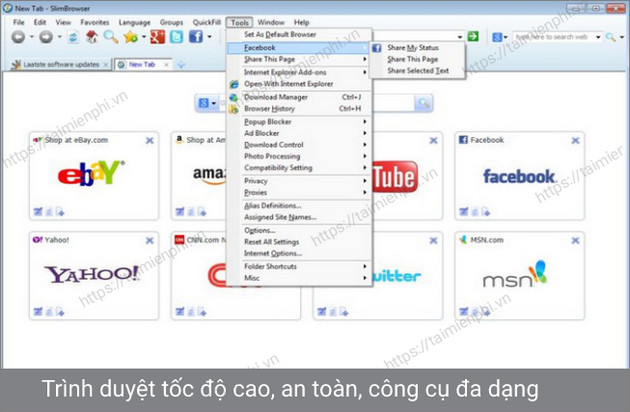The image size is (630, 412).
Task: Choose Share My Status in Facebook submenu
Action: [411, 48]
